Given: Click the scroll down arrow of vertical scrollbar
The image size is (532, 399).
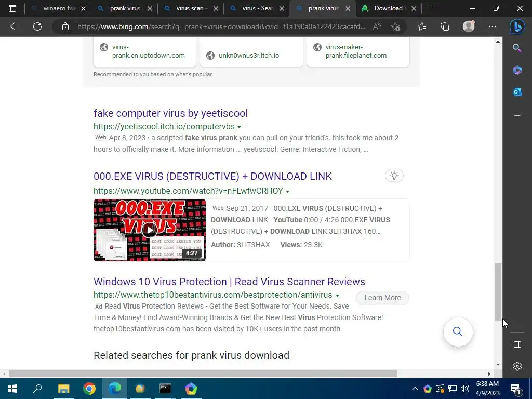Looking at the screenshot, I should 498,365.
